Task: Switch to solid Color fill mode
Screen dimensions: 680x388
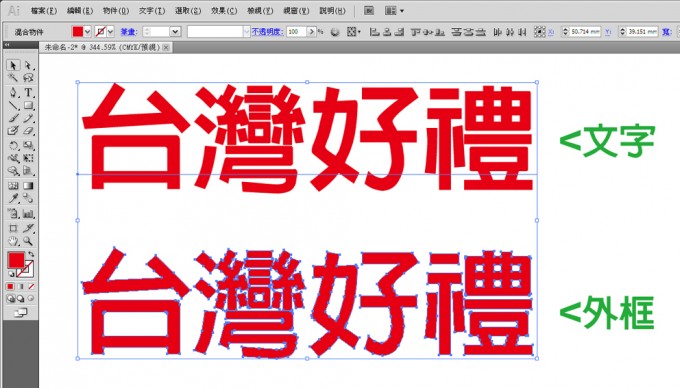Action: (10, 287)
